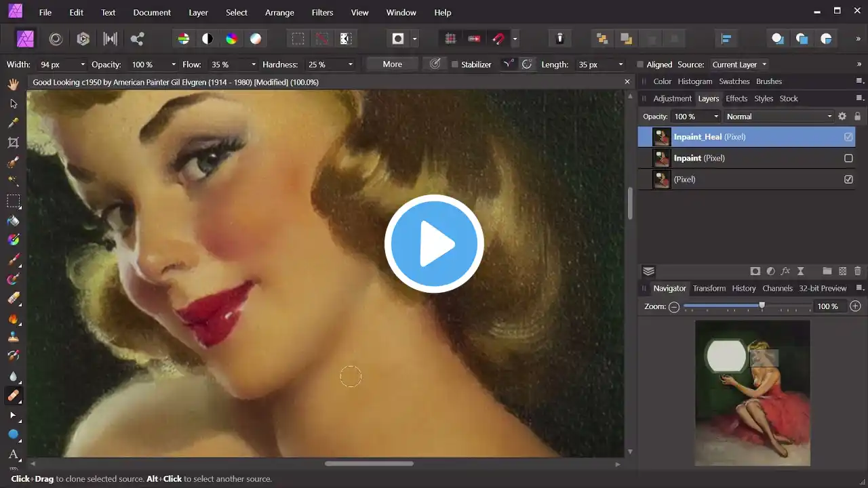868x488 pixels.
Task: Open the Assistant Manager icon
Action: (x=559, y=39)
